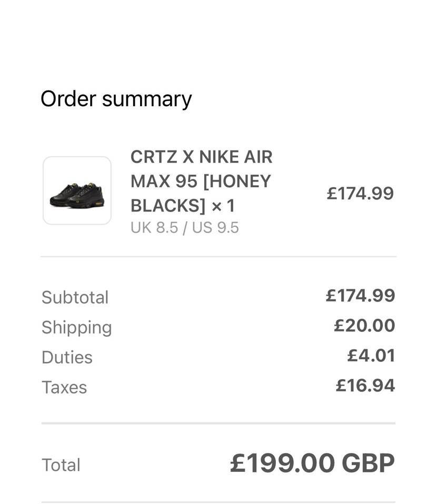This screenshot has width=437, height=504.
Task: Click the Subtotal label
Action: (75, 297)
